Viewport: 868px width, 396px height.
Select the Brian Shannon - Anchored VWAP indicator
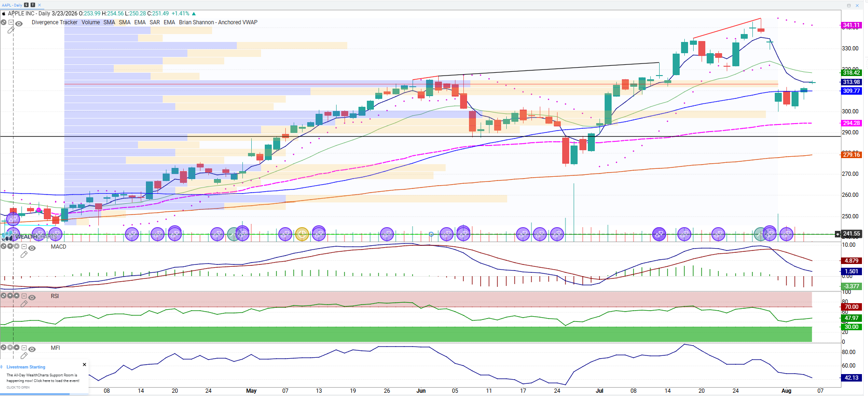point(218,22)
